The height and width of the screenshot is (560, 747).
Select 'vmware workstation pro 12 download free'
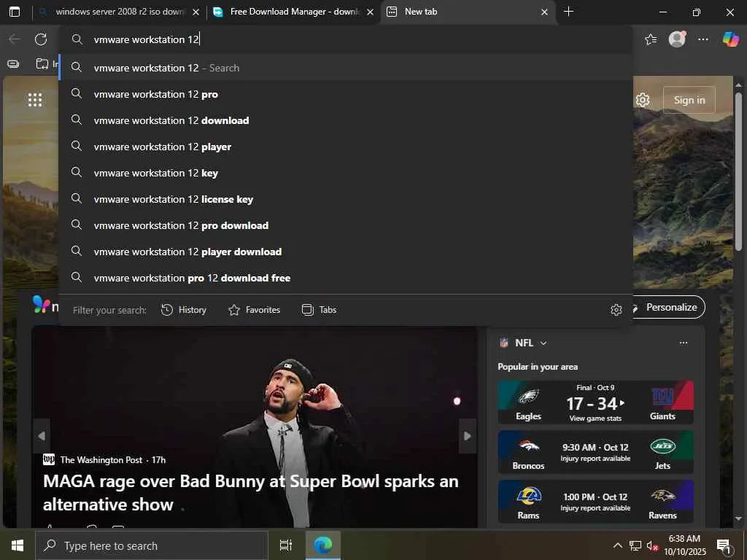click(346, 278)
